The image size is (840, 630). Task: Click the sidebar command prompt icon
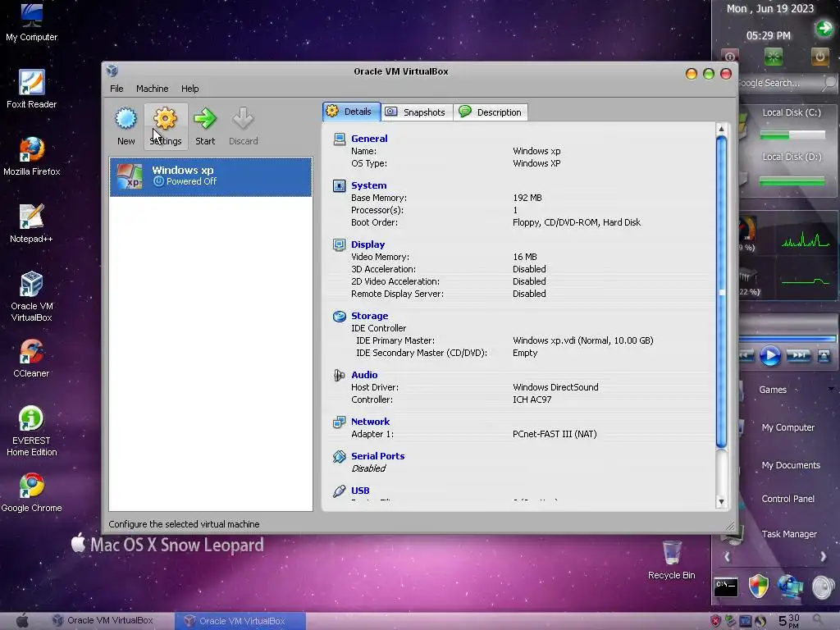(726, 587)
